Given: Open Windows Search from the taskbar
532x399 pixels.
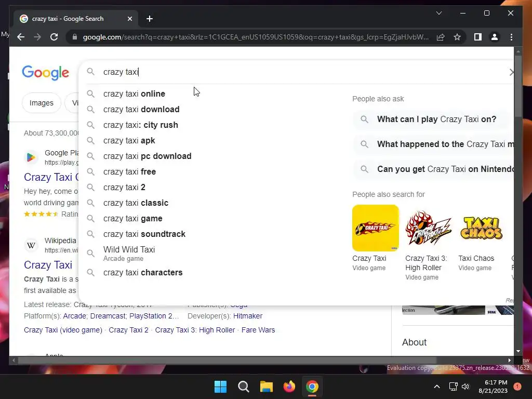Looking at the screenshot, I should [244, 387].
